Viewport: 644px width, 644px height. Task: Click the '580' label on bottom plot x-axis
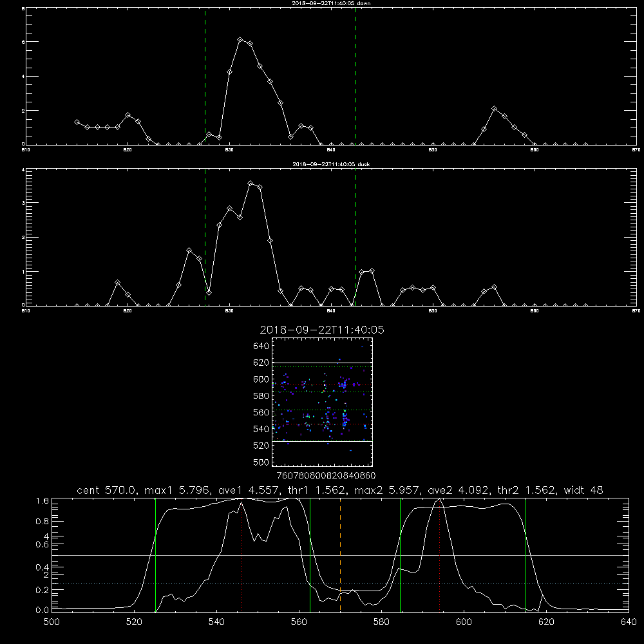tap(381, 622)
